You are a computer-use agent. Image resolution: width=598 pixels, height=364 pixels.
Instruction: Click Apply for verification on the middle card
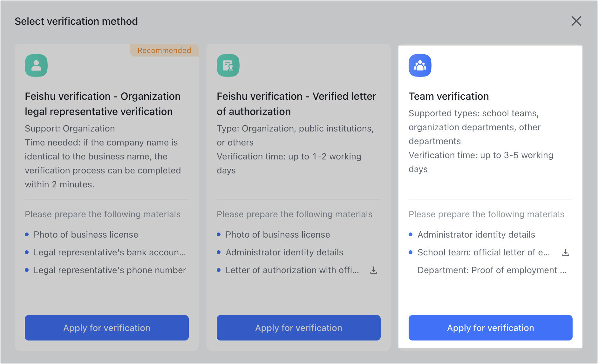click(x=298, y=328)
